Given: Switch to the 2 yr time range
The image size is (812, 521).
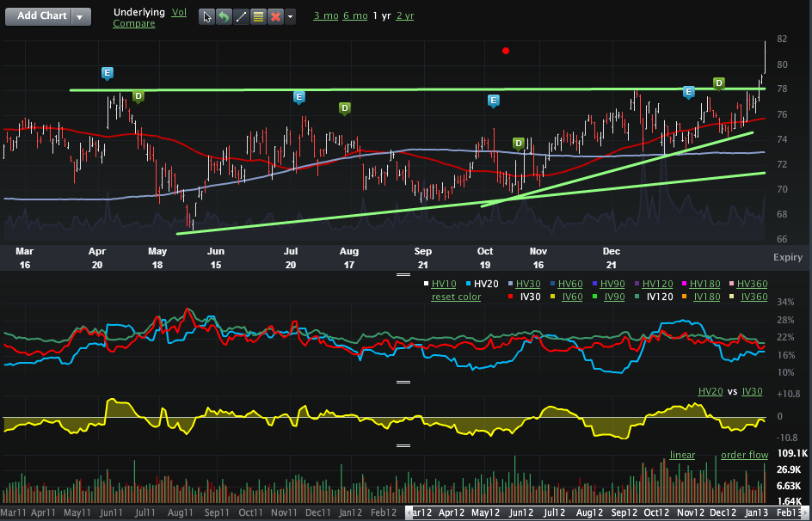Looking at the screenshot, I should coord(404,16).
